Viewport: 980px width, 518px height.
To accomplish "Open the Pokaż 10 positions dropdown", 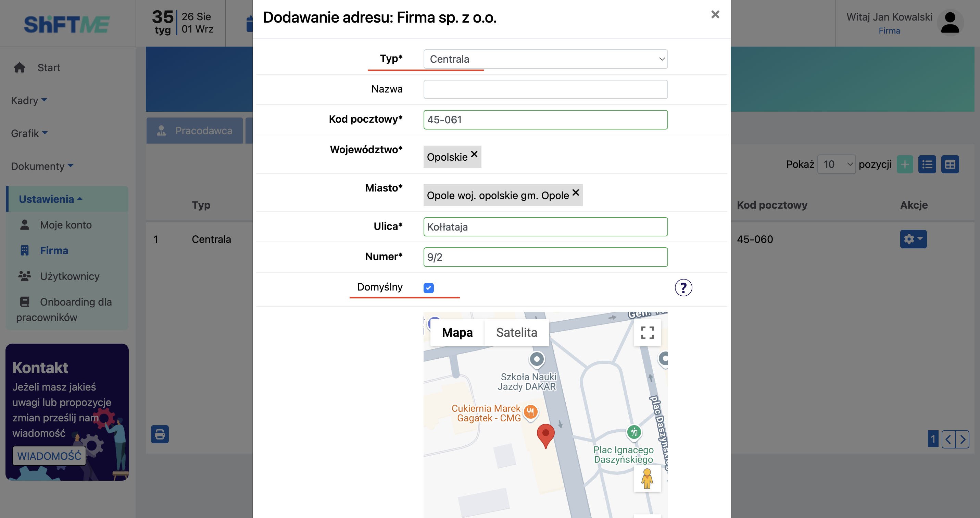I will pyautogui.click(x=836, y=164).
